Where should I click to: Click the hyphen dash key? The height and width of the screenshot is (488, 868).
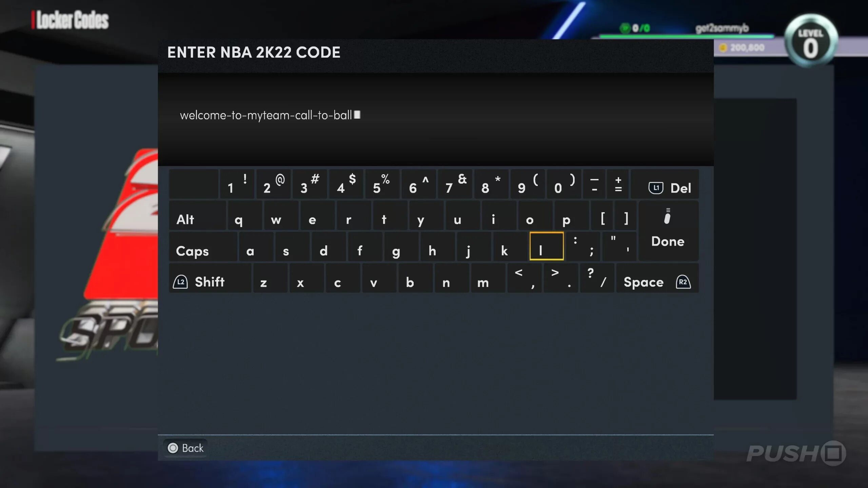click(x=594, y=184)
